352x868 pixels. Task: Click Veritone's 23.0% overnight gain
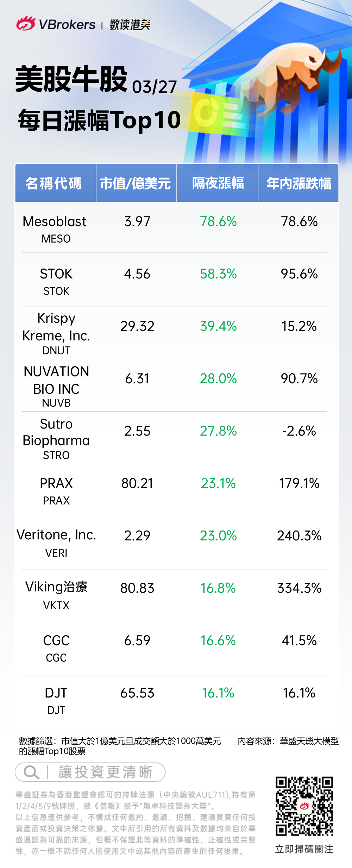pos(218,536)
